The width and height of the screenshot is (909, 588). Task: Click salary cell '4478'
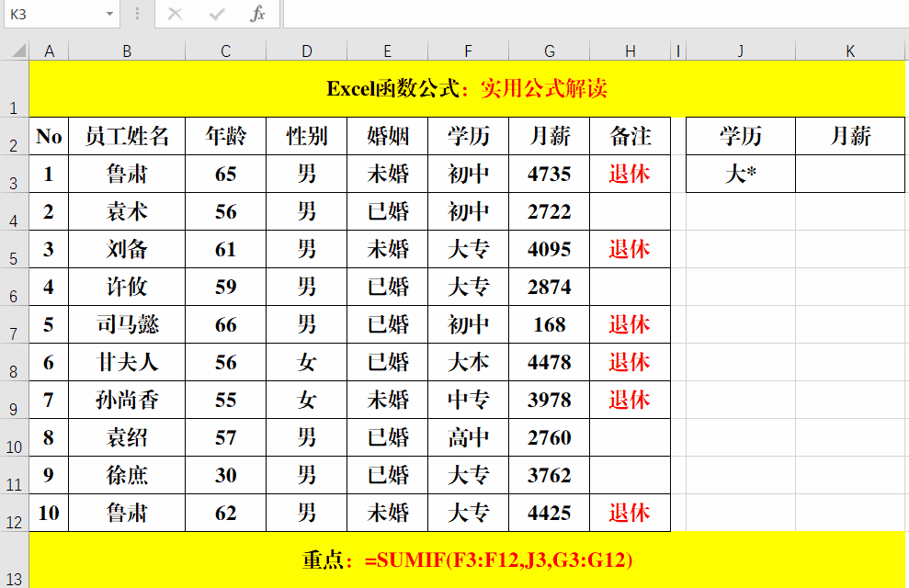coord(549,362)
